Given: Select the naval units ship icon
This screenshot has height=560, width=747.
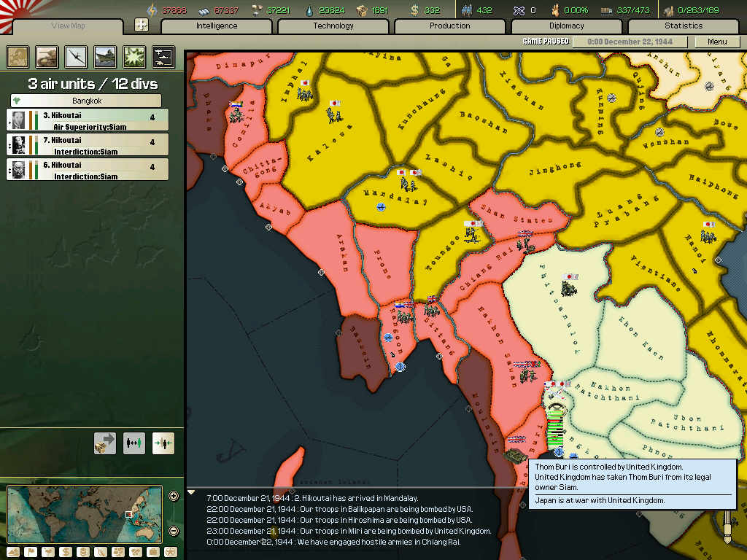Looking at the screenshot, I should point(105,57).
